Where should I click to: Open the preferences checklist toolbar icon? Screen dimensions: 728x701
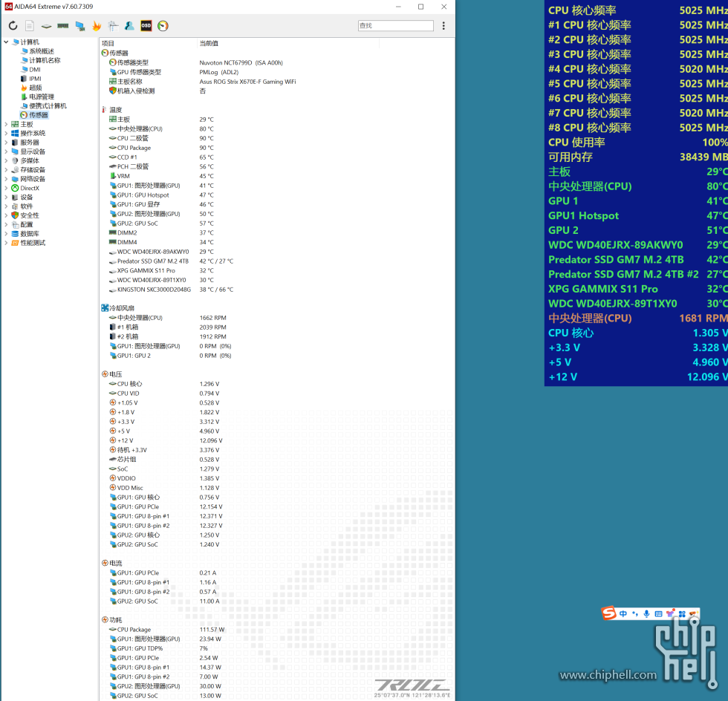click(x=113, y=26)
